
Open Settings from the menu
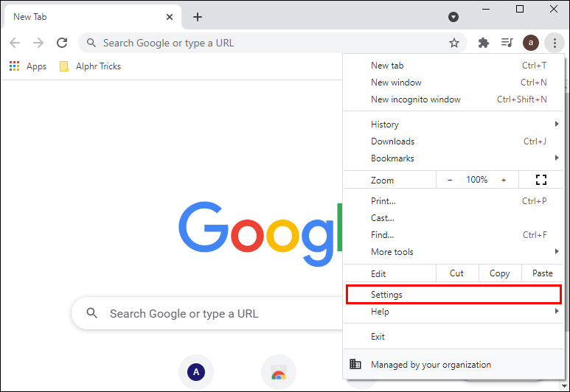pos(453,295)
